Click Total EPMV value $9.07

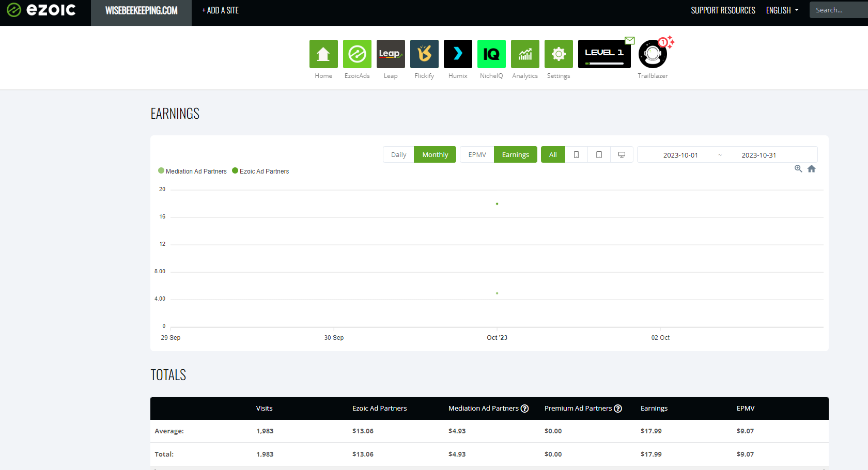(745, 455)
